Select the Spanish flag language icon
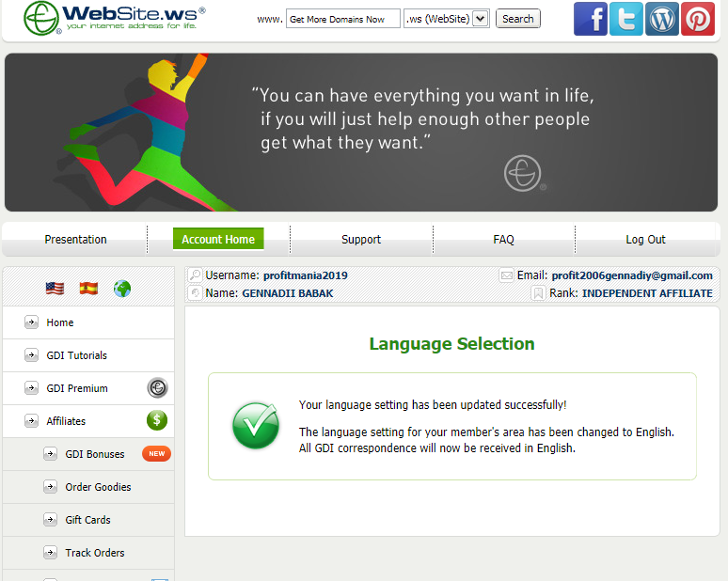 click(88, 289)
